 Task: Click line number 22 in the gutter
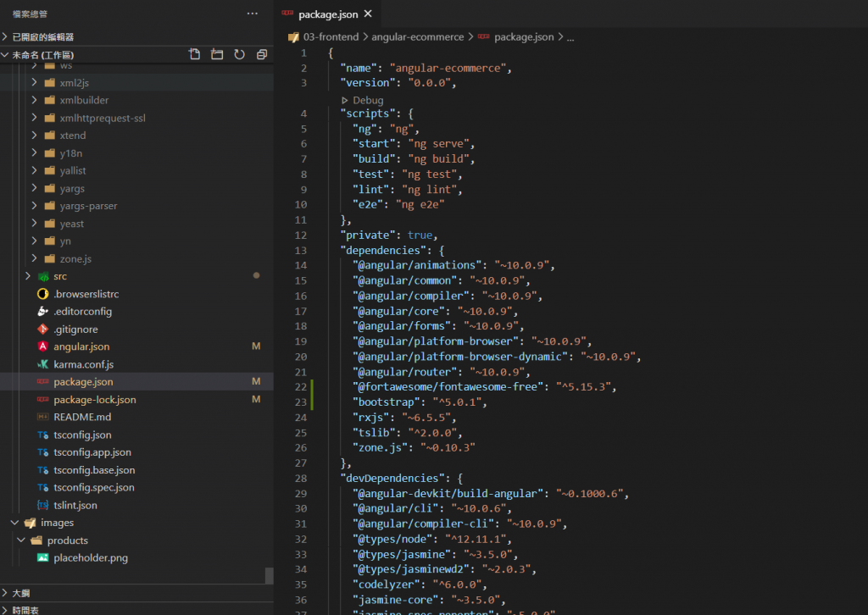(x=301, y=386)
